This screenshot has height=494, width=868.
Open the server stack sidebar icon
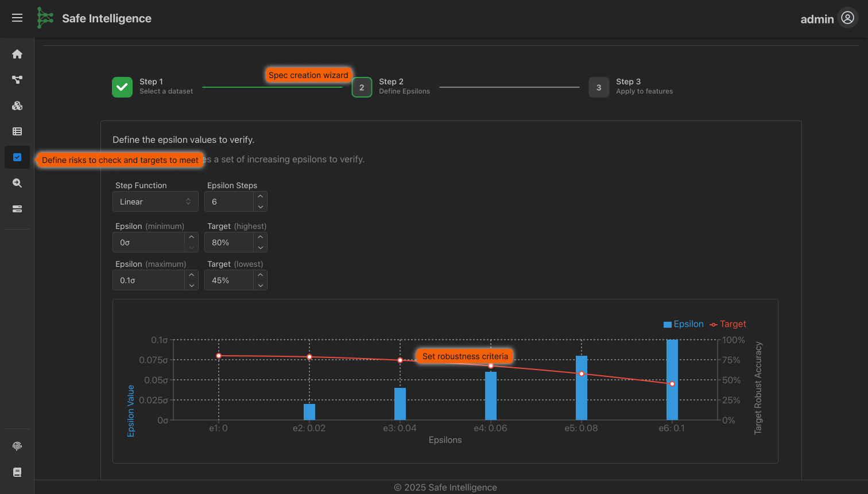tap(17, 209)
